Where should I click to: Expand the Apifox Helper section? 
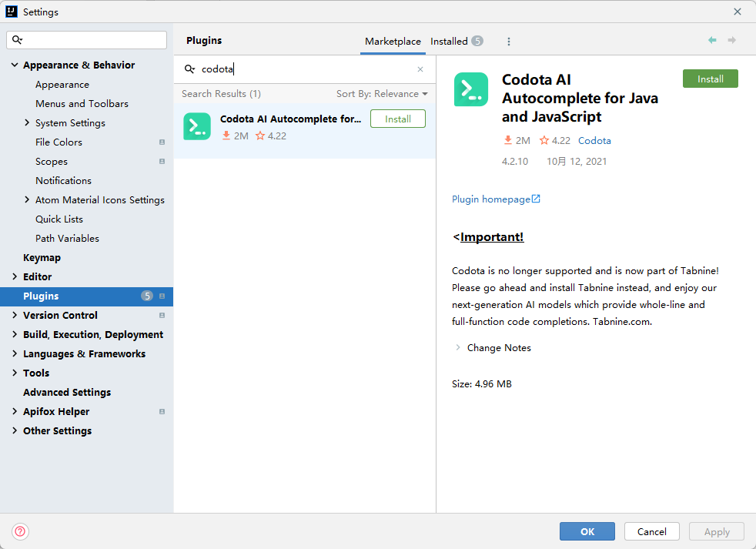coord(15,411)
